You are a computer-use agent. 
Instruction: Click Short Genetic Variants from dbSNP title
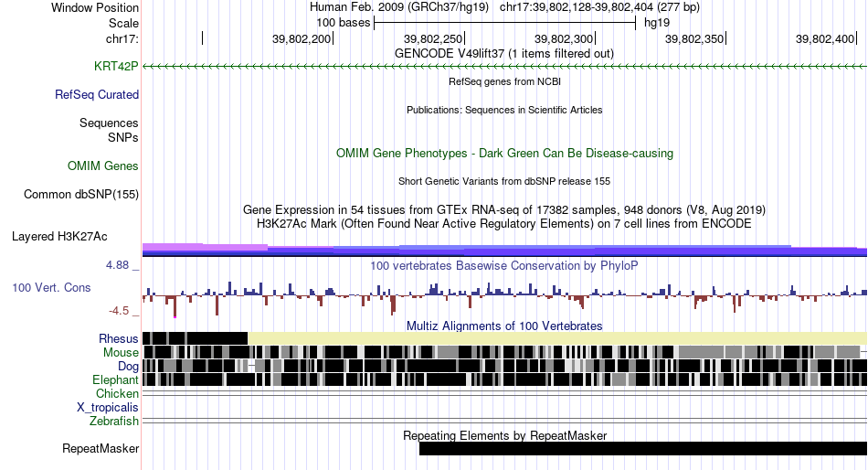[x=504, y=181]
